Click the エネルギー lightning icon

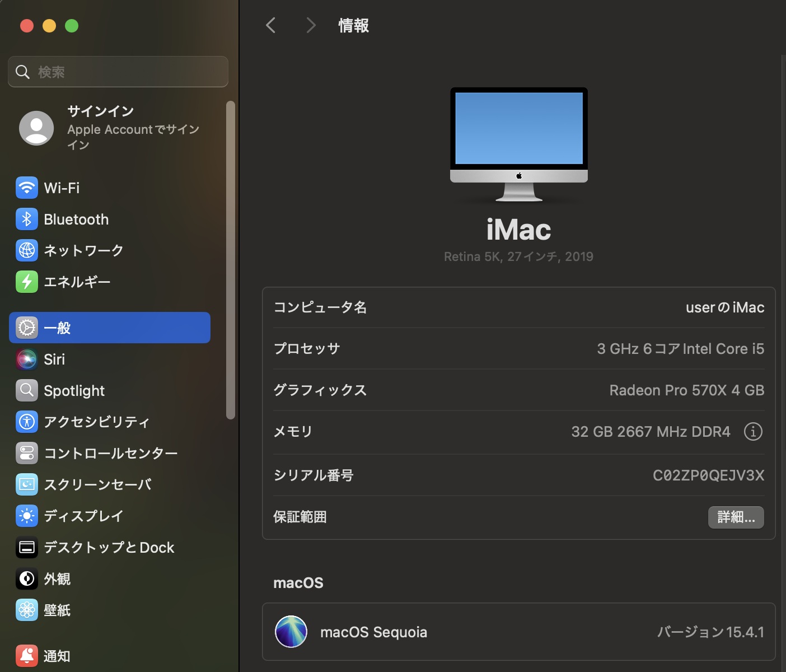26,282
